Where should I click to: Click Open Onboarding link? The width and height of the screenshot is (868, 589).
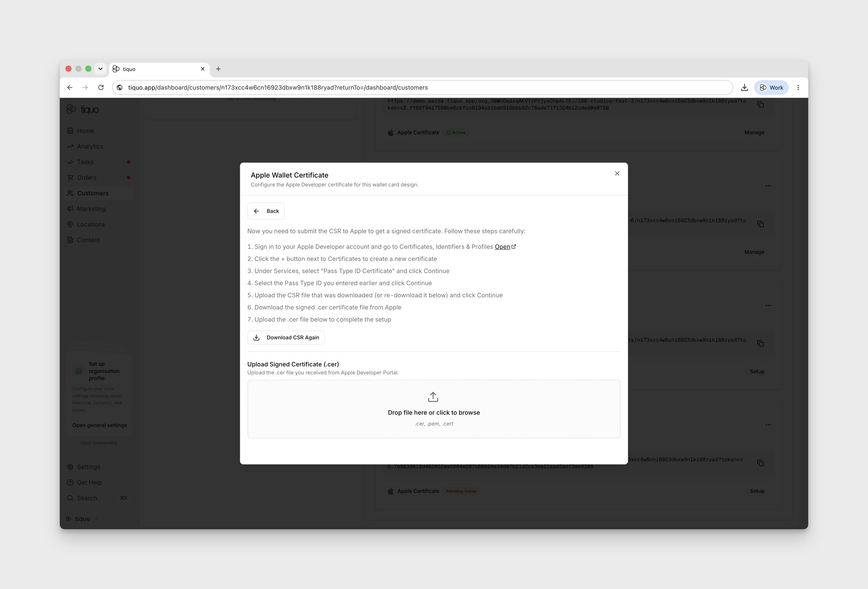98,443
